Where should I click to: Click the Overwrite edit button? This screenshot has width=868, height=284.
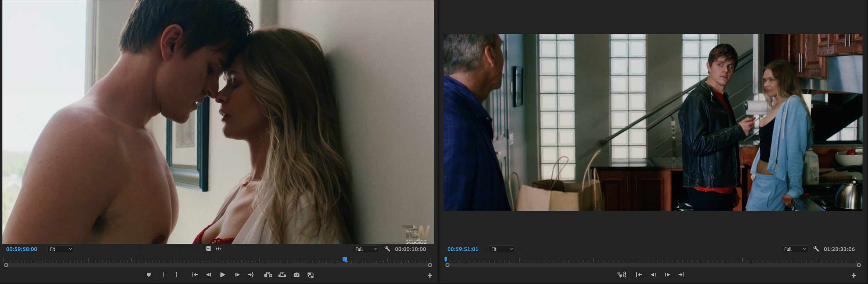point(282,275)
